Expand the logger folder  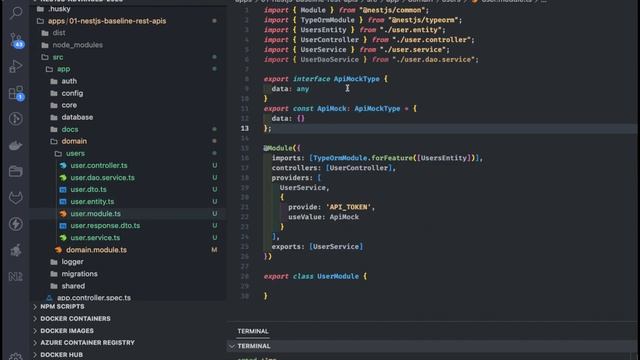tap(72, 262)
